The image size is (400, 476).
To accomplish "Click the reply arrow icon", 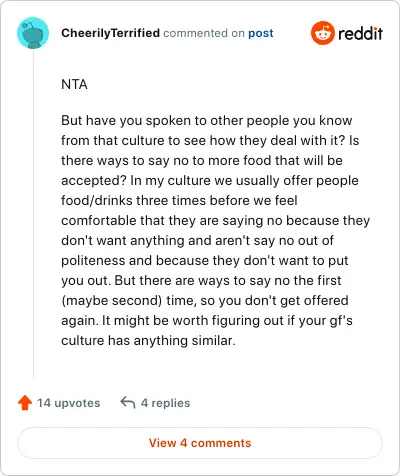I will click(128, 402).
